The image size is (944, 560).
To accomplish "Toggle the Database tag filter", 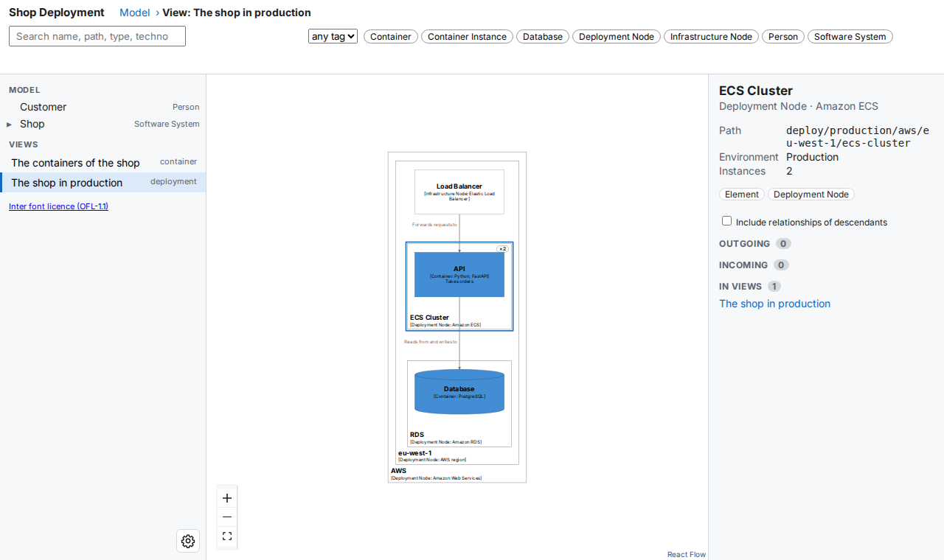I will tap(543, 36).
